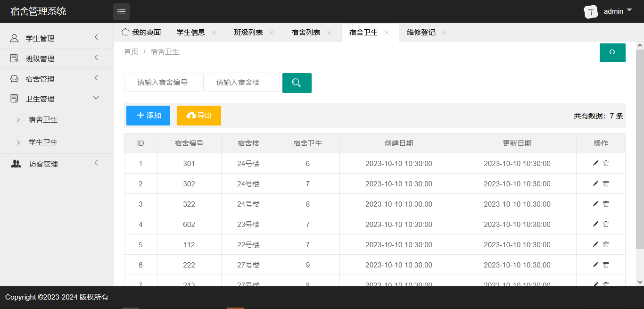The width and height of the screenshot is (644, 309).
Task: Click the blue 添加 button
Action: 148,116
